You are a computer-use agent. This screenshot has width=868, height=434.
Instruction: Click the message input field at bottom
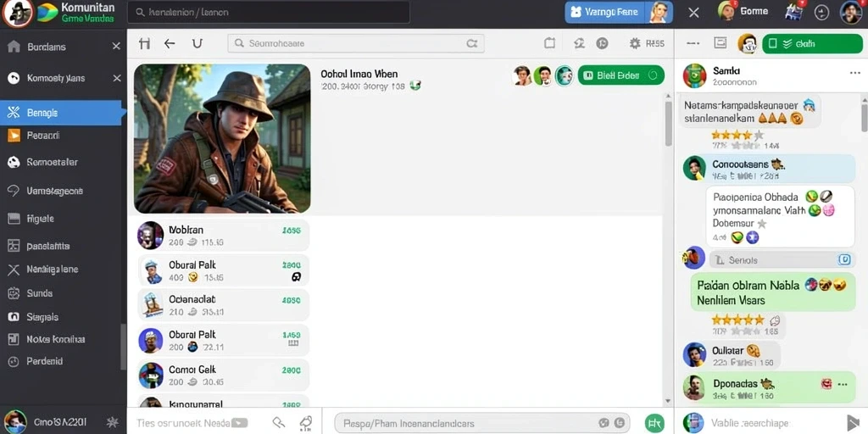(482, 423)
